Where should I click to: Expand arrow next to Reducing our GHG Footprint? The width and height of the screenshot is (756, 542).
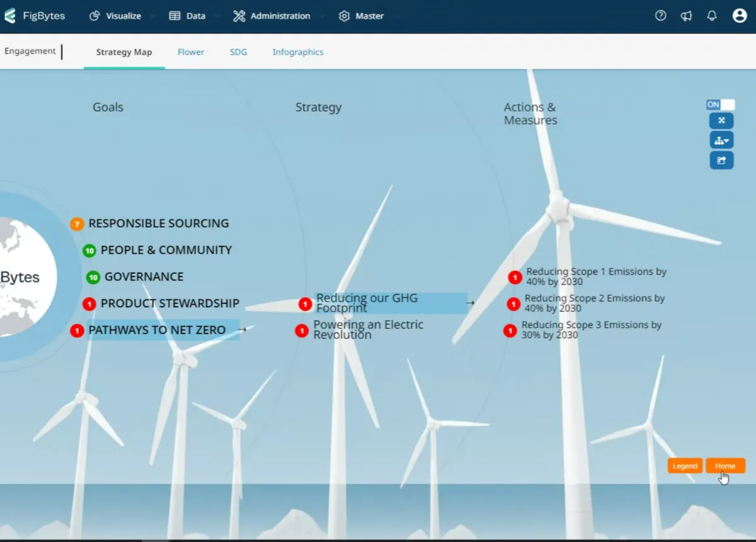(470, 303)
